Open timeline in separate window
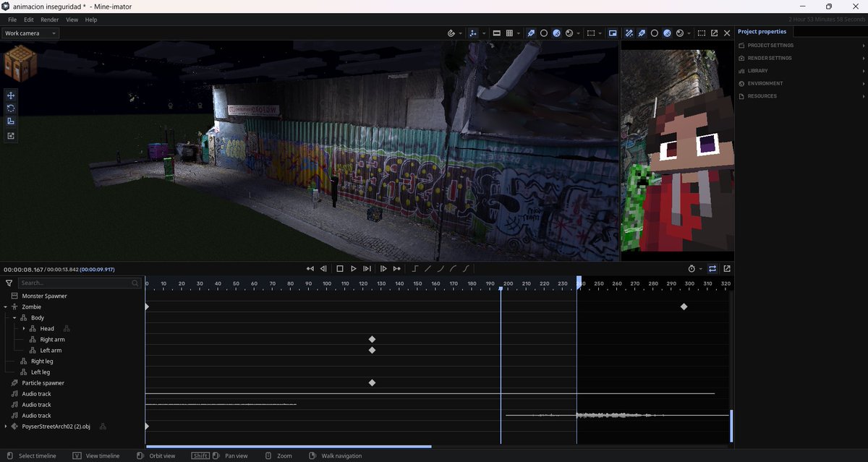The width and height of the screenshot is (868, 462). tap(727, 269)
